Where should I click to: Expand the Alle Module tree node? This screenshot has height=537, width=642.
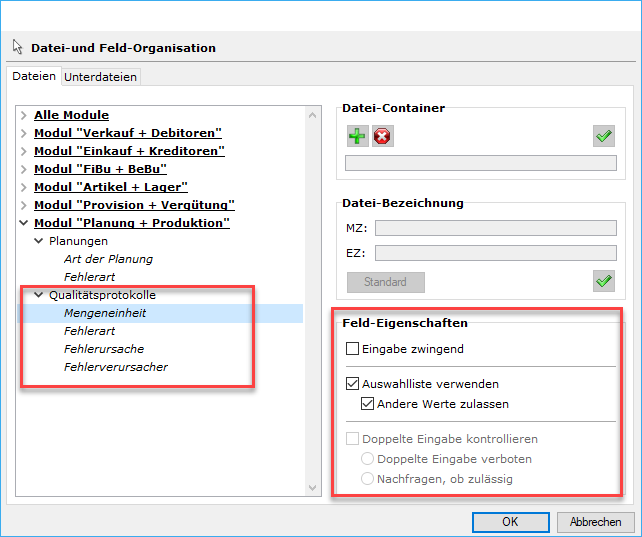(x=24, y=115)
